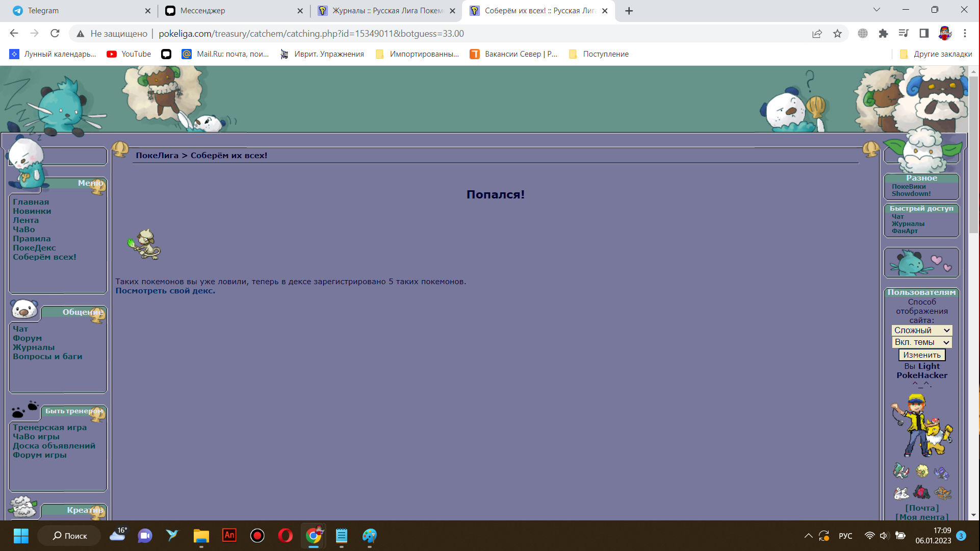
Task: Click the taskbar Поиск search box
Action: (x=70, y=536)
